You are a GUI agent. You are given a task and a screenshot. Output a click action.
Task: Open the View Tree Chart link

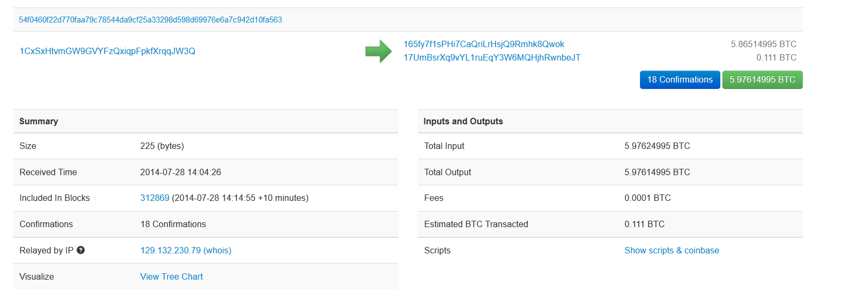click(171, 277)
